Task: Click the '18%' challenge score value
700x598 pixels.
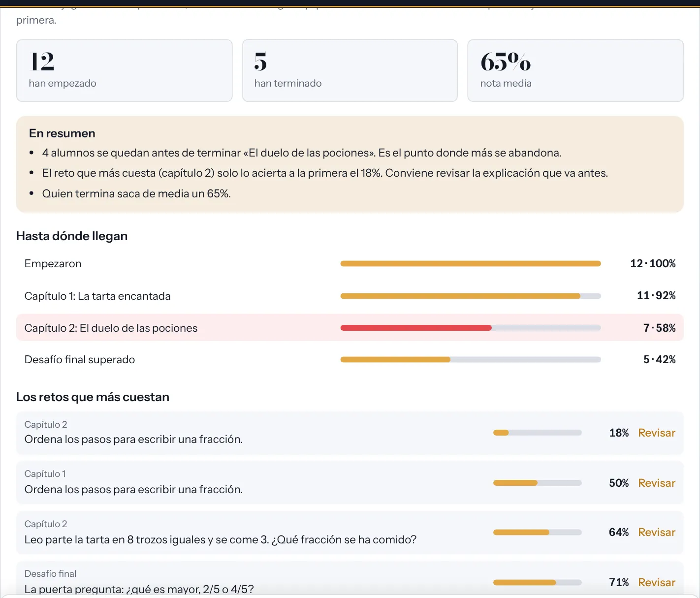Action: click(x=619, y=433)
